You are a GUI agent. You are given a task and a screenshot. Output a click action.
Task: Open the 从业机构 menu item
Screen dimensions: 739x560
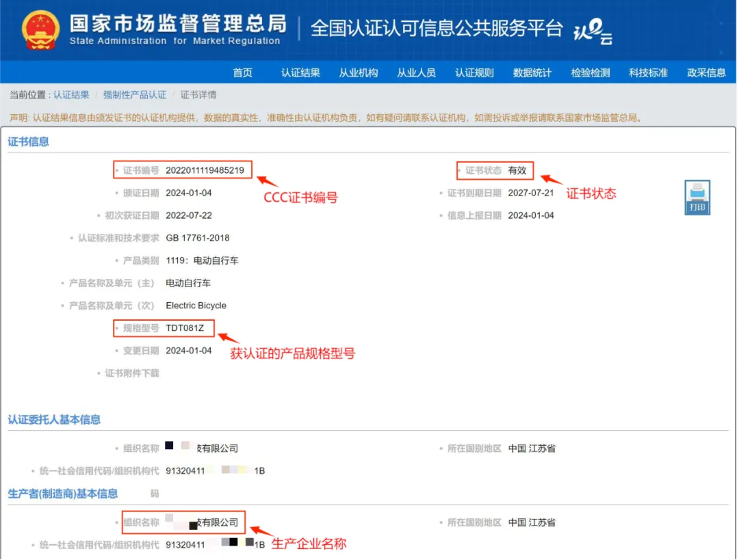[x=358, y=72]
